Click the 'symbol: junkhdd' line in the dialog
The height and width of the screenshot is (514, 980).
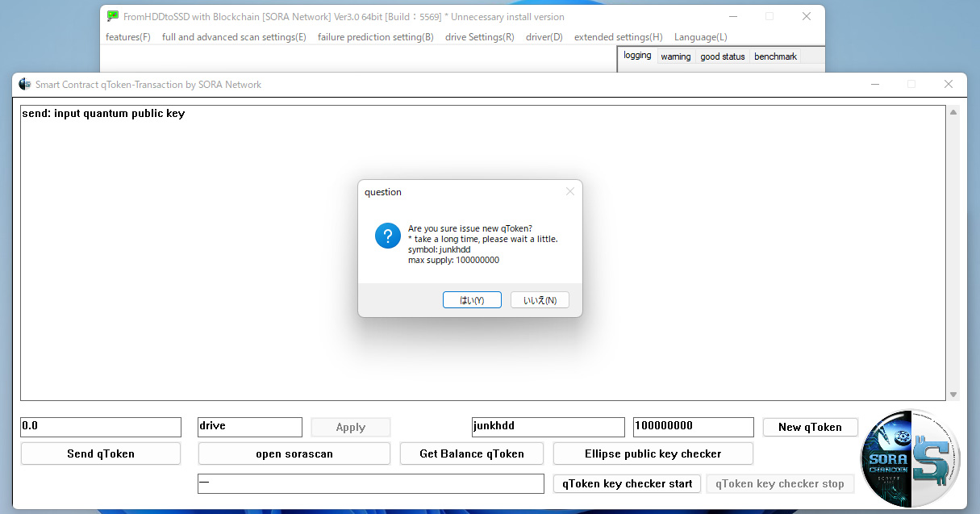440,249
